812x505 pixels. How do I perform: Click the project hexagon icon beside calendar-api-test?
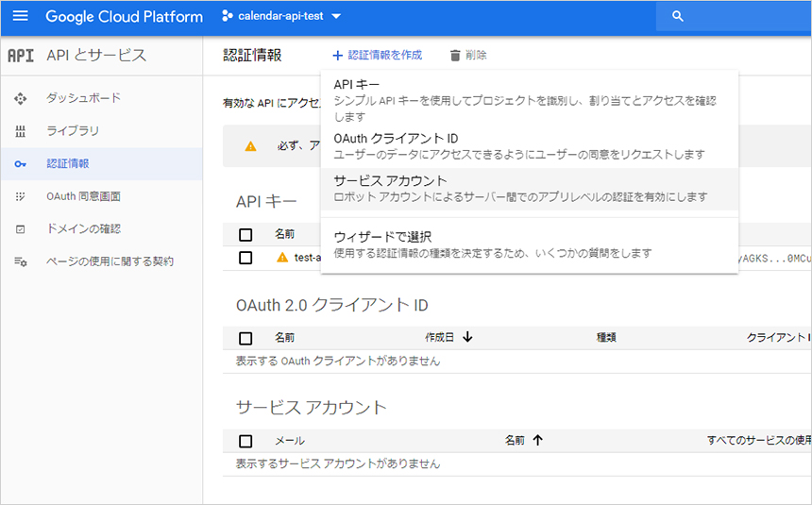tap(227, 16)
